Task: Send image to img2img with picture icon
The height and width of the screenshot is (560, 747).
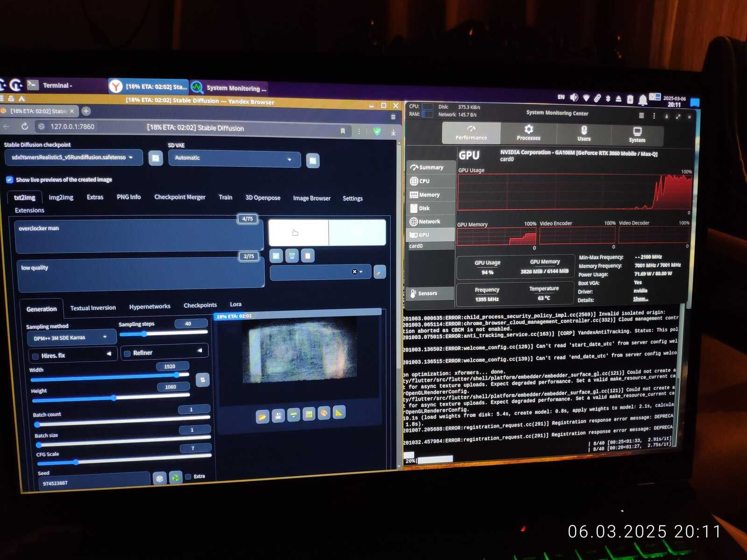Action: 309,414
